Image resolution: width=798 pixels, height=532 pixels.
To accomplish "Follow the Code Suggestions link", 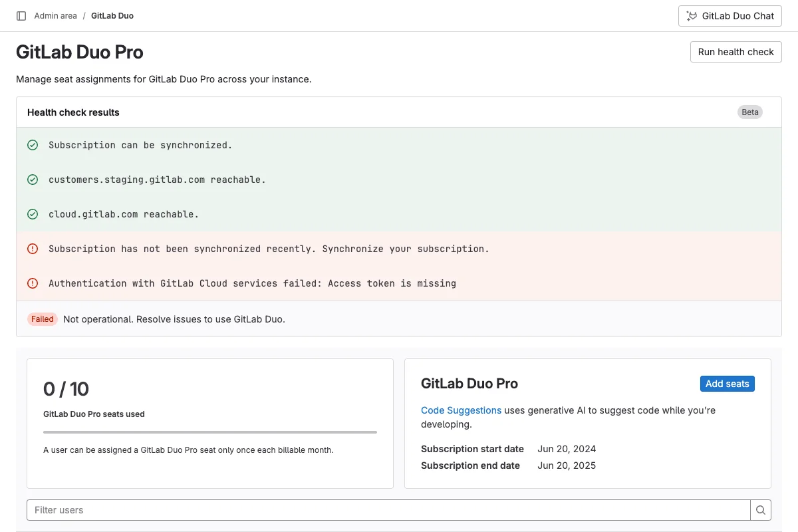I will 461,410.
